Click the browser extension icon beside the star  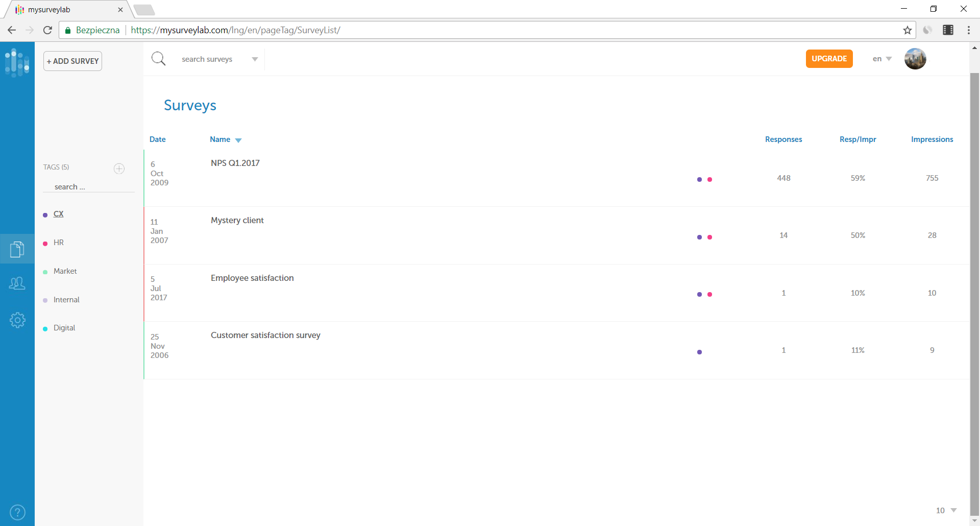click(927, 30)
